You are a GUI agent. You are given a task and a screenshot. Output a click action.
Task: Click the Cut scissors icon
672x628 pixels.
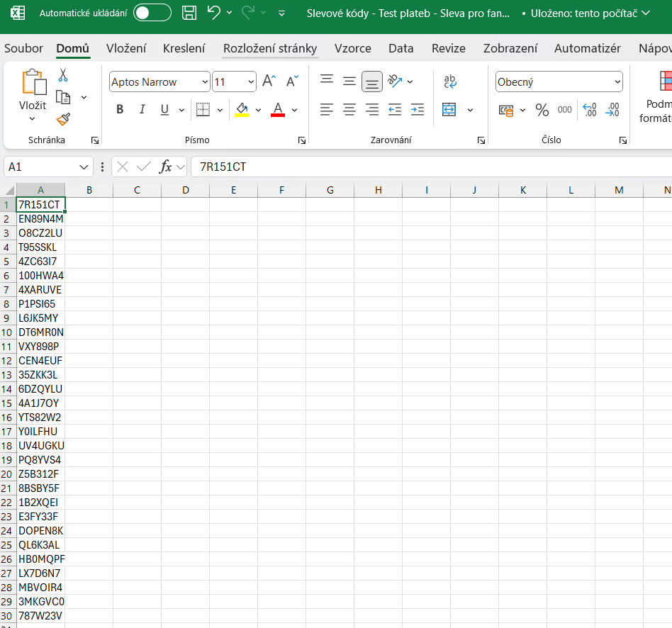pos(63,74)
